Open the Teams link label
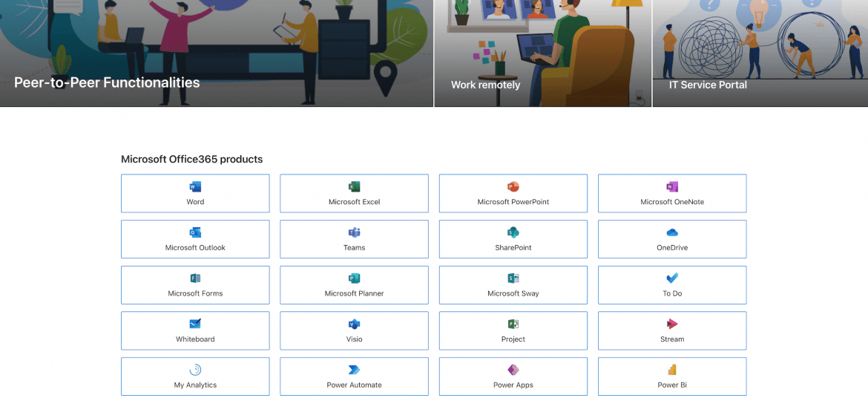868x401 pixels. coord(355,247)
